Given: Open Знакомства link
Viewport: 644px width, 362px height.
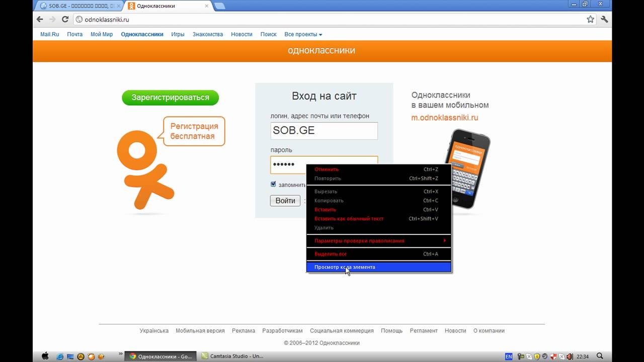Looking at the screenshot, I should click(208, 34).
